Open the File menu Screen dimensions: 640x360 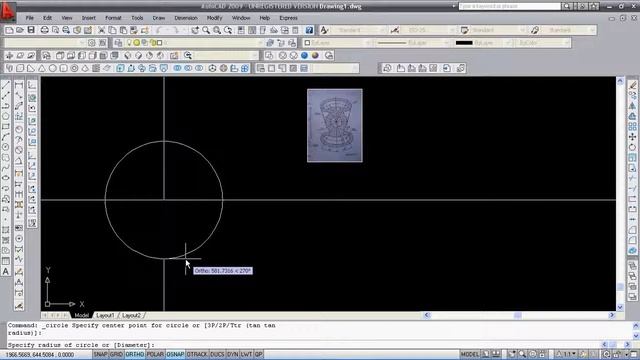tap(29, 18)
